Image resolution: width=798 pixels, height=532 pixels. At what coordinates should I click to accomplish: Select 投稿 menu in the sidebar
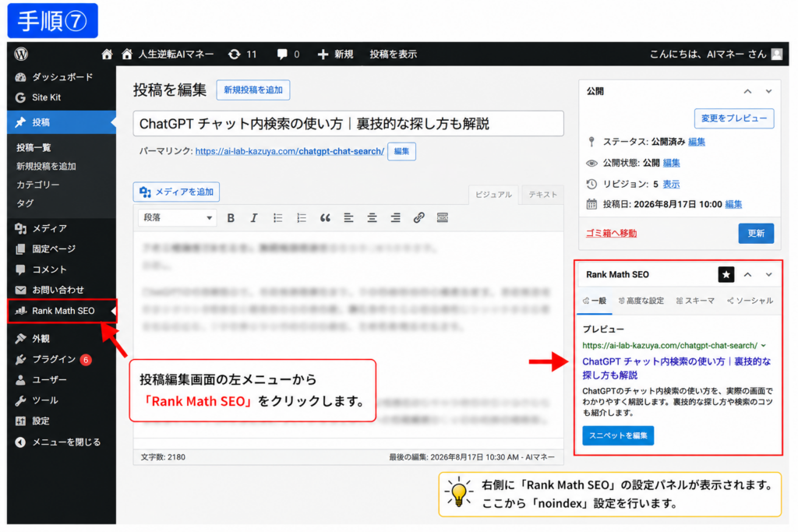pos(62,122)
